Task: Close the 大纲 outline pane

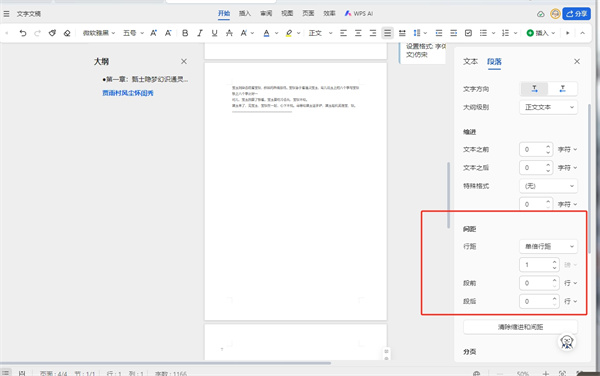Action: tap(184, 61)
